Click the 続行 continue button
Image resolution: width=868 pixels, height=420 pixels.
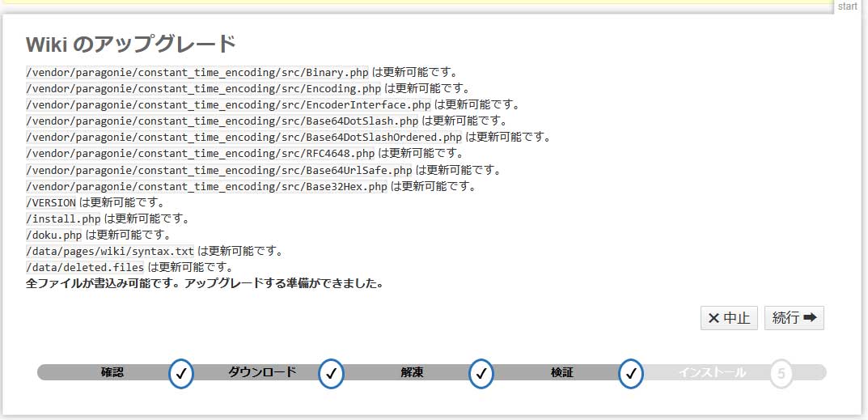(x=794, y=318)
